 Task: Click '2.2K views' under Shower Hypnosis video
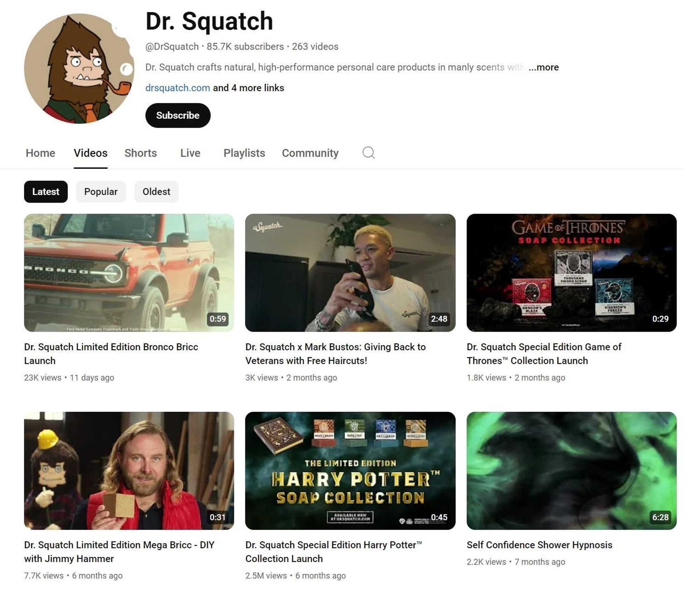click(x=486, y=562)
